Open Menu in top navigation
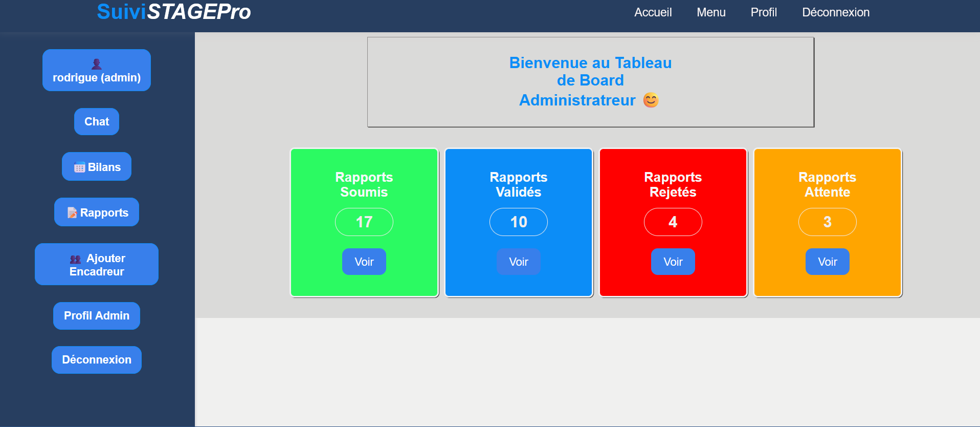 [711, 12]
